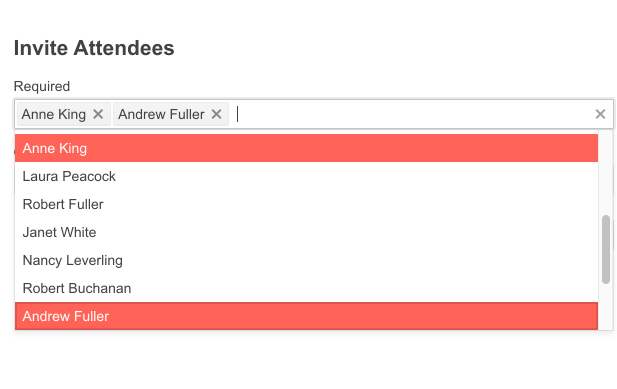Click scrollbar track above the thumb
617x389 pixels.
coord(606,173)
